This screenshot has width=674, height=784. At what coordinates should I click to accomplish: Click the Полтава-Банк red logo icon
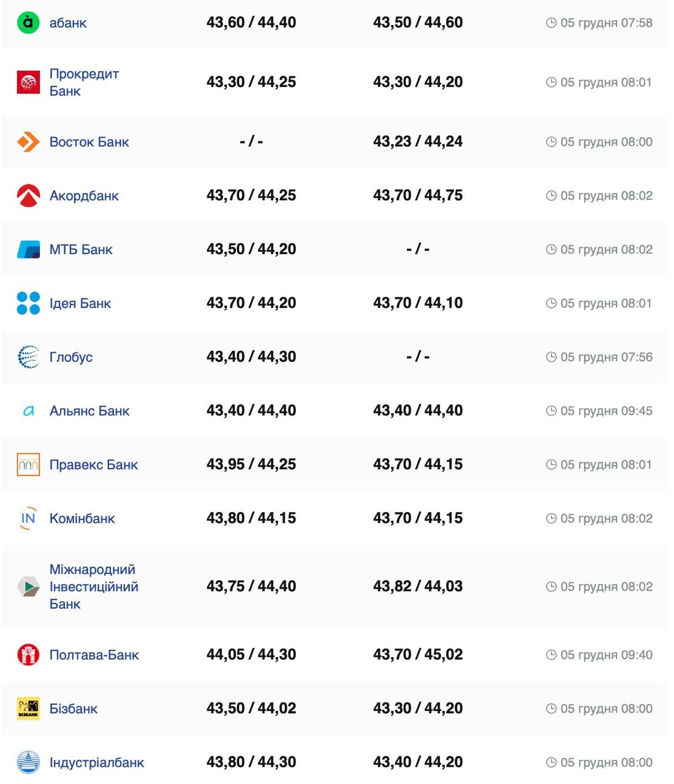(28, 655)
